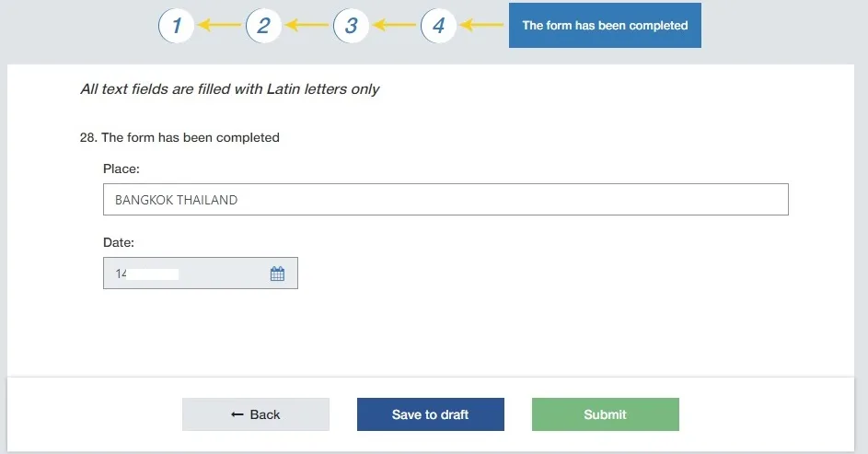This screenshot has width=868, height=454.
Task: Click yellow arrow between steps 2 and 3
Action: [307, 25]
